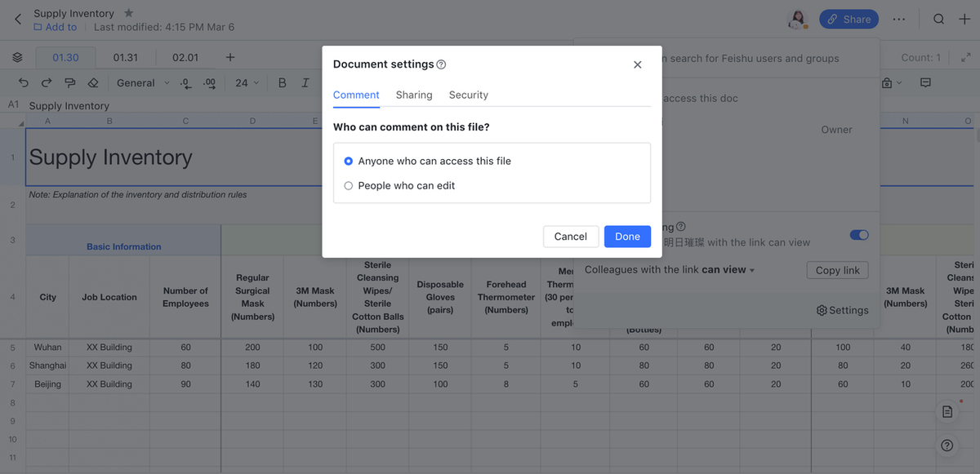Toggle italic formatting
Screen dimensions: 980x474
click(x=305, y=83)
